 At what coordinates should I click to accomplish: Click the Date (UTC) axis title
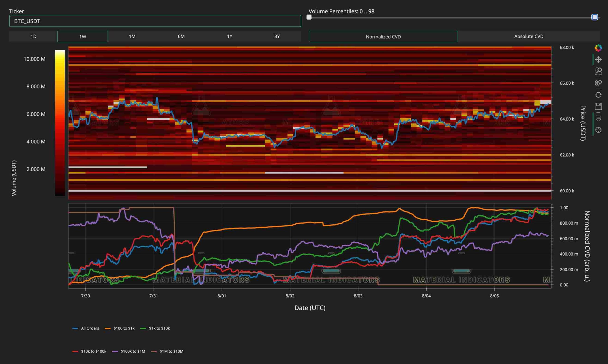point(310,308)
